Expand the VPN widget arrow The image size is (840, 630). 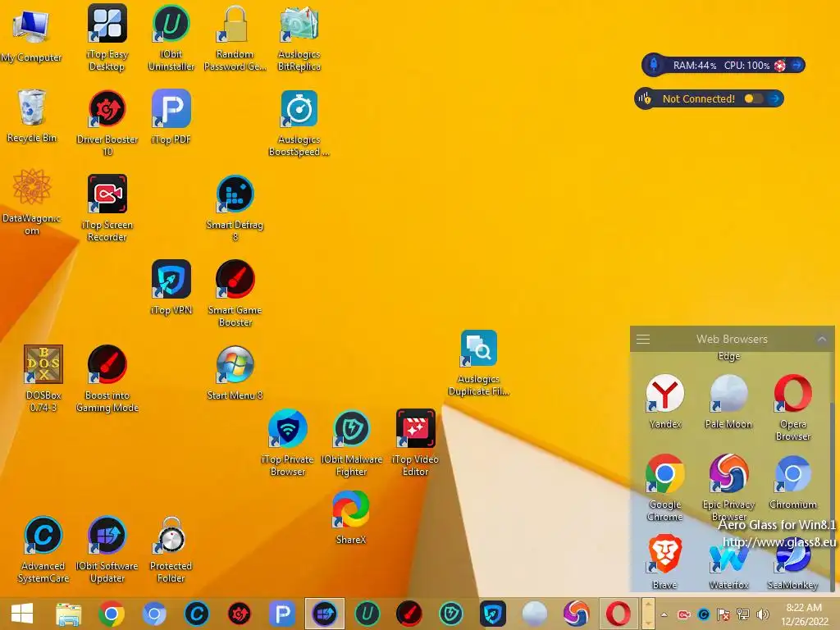click(x=774, y=98)
